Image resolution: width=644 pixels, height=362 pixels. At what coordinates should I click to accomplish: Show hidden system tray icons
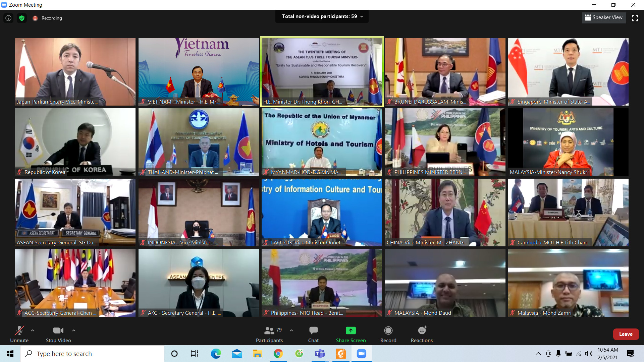point(538,354)
